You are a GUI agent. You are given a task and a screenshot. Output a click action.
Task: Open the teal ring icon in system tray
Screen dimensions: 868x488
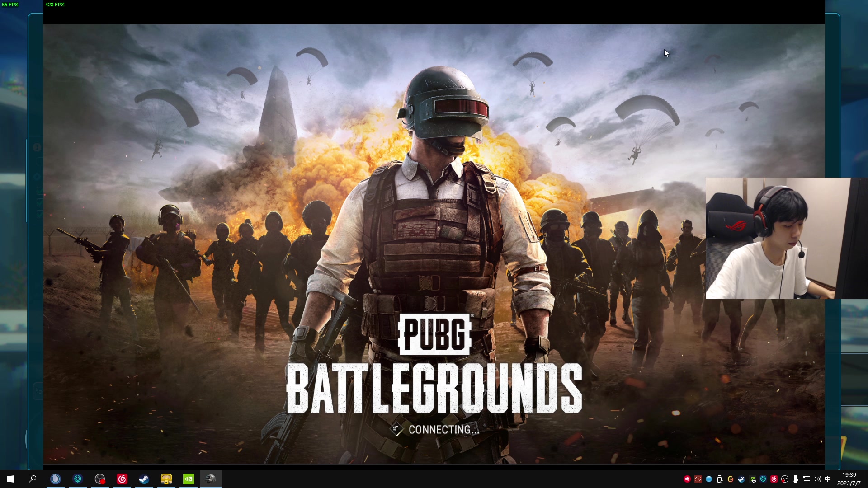pos(763,479)
